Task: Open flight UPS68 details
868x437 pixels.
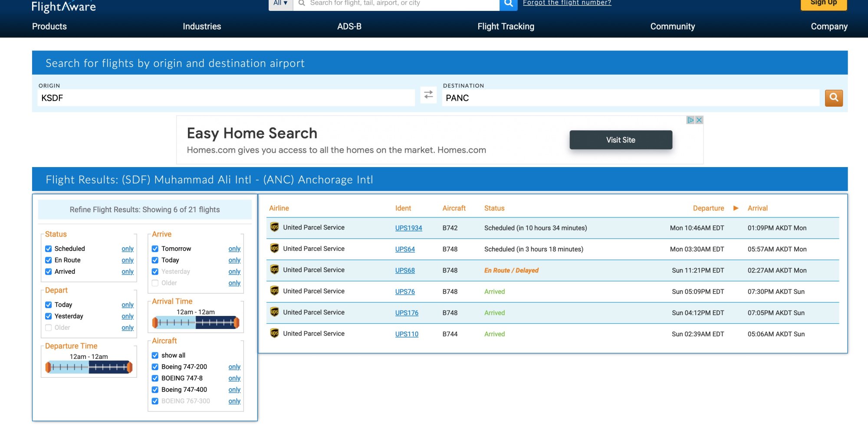Action: pos(405,270)
